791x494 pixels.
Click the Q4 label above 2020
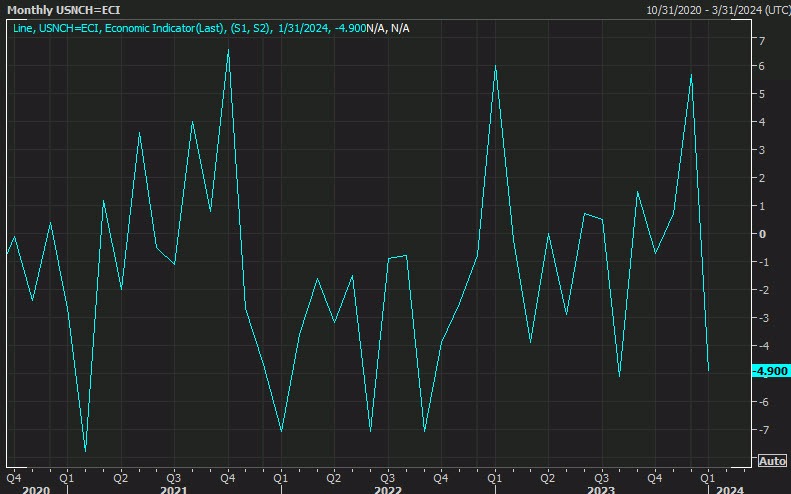[14, 477]
